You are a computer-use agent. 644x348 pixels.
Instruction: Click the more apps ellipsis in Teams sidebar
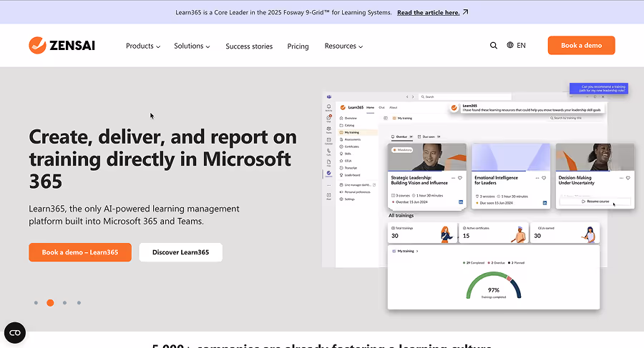click(x=328, y=186)
